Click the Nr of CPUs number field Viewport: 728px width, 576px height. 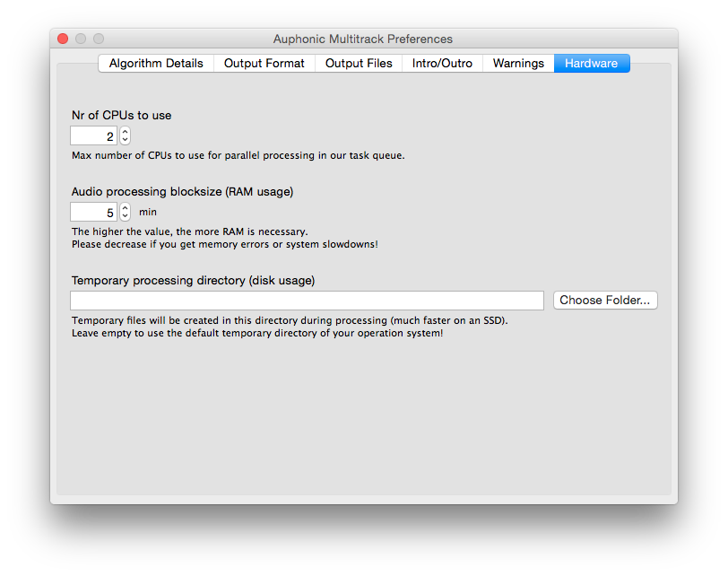93,135
